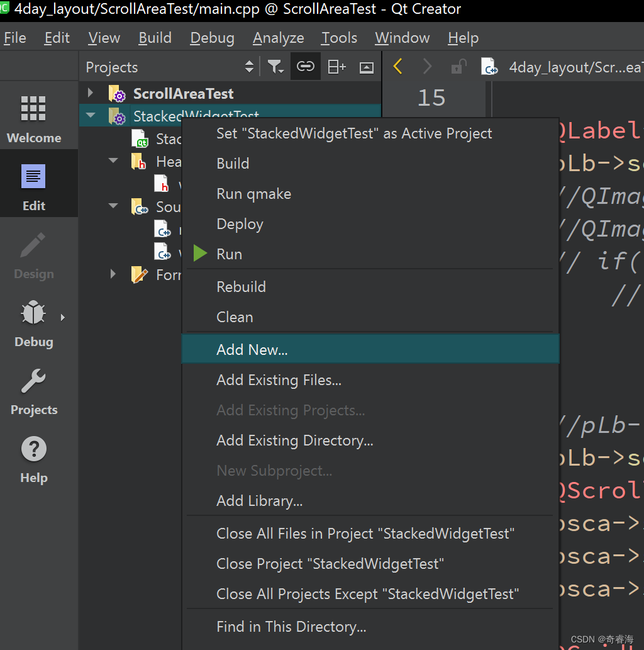Choose Run with green arrow
Image resolution: width=644 pixels, height=650 pixels.
pos(370,254)
